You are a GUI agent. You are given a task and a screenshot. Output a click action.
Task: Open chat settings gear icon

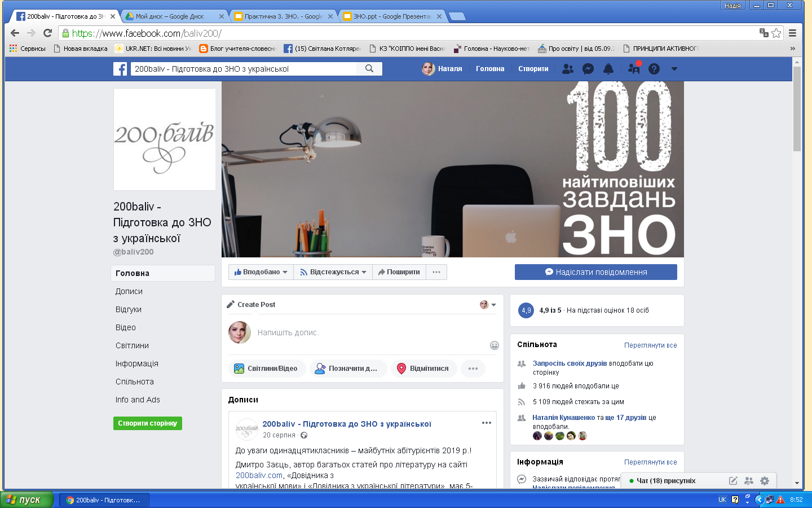point(765,481)
